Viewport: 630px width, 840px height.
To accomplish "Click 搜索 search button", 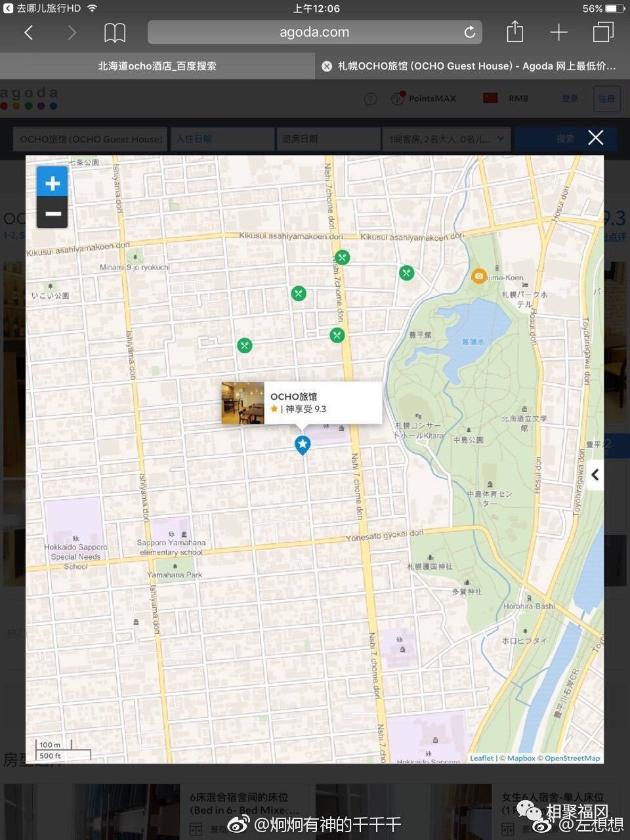I will click(x=564, y=139).
